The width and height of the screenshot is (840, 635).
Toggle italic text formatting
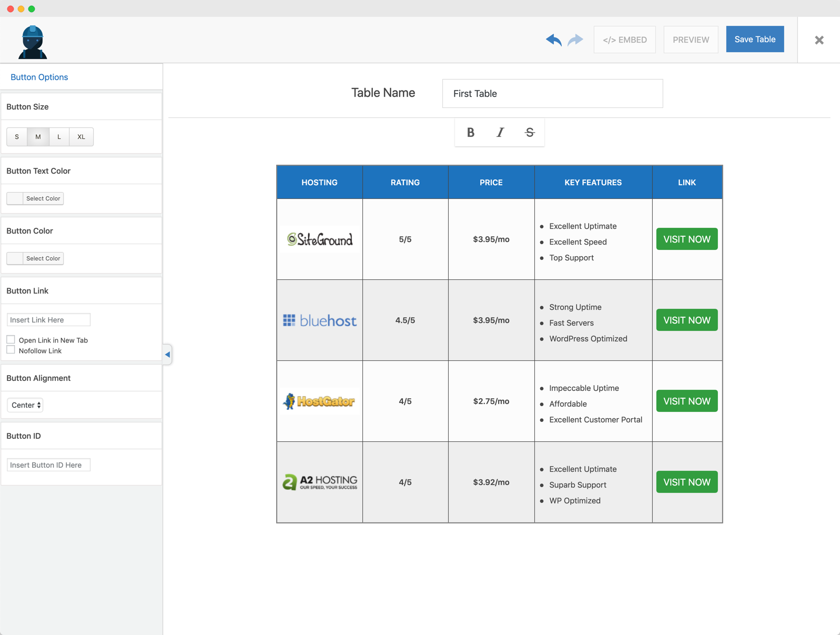[x=500, y=133]
